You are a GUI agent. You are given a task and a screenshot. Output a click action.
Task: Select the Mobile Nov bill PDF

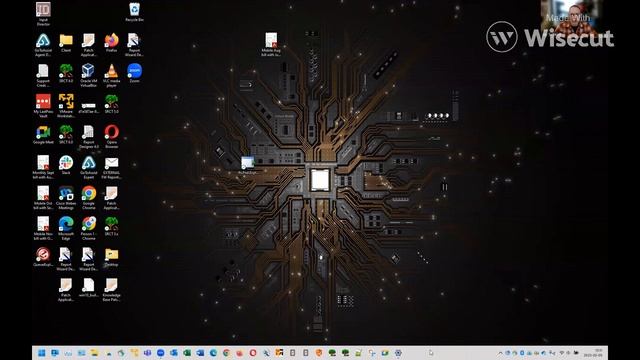point(43,229)
